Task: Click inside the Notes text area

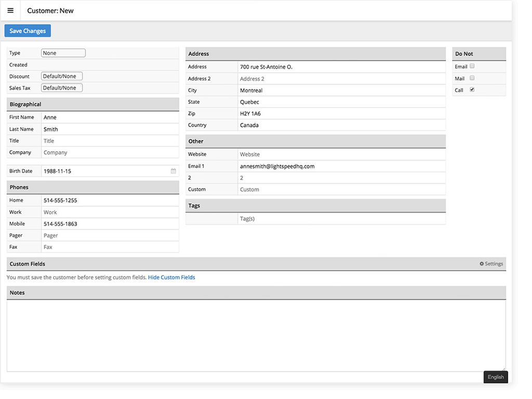Action: (x=256, y=336)
